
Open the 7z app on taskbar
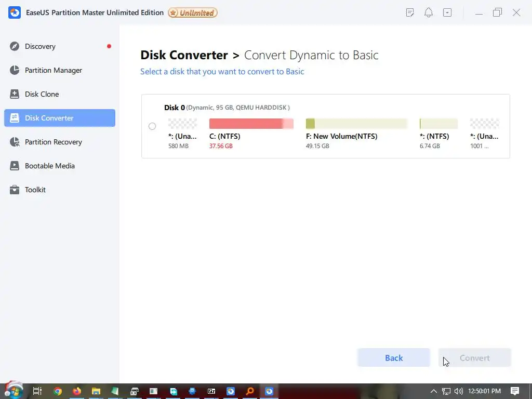click(211, 391)
